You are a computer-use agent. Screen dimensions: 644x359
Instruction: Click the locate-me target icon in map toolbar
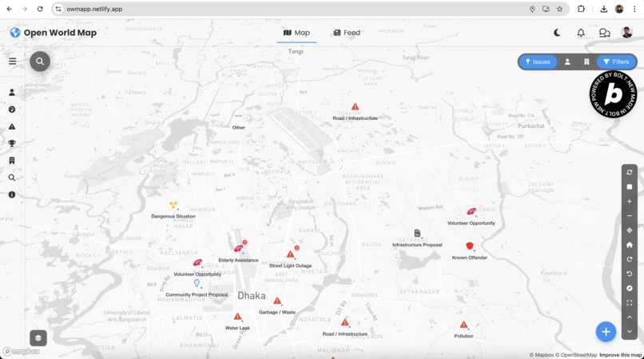tap(629, 230)
